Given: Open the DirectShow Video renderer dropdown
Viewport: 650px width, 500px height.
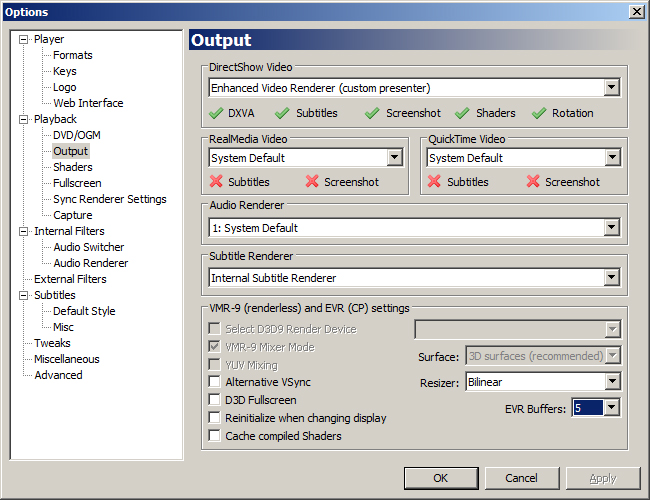Looking at the screenshot, I should click(x=611, y=88).
